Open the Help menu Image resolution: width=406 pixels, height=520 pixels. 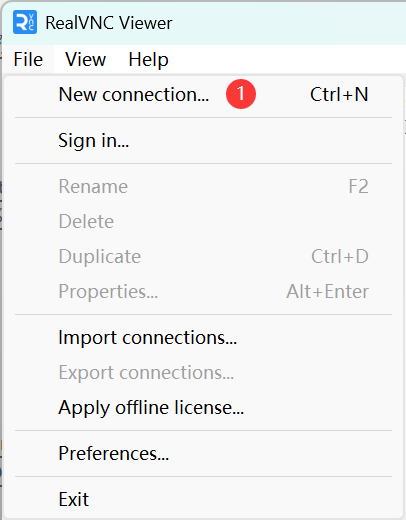(148, 60)
